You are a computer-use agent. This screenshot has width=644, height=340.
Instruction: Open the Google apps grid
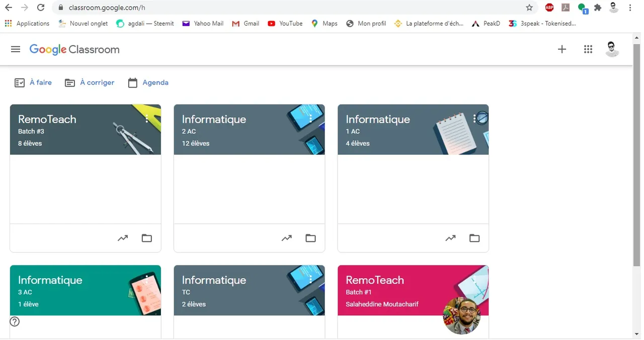point(588,49)
